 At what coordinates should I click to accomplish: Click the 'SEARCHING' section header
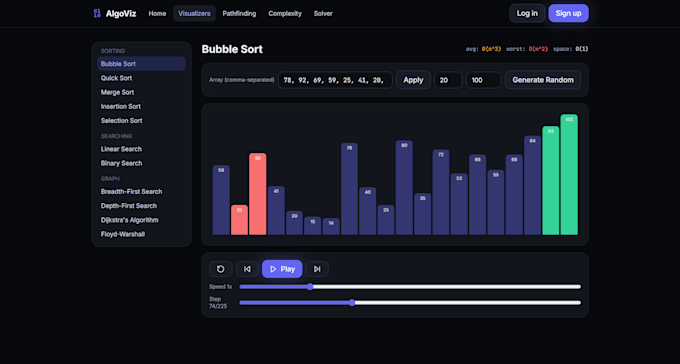click(x=116, y=136)
